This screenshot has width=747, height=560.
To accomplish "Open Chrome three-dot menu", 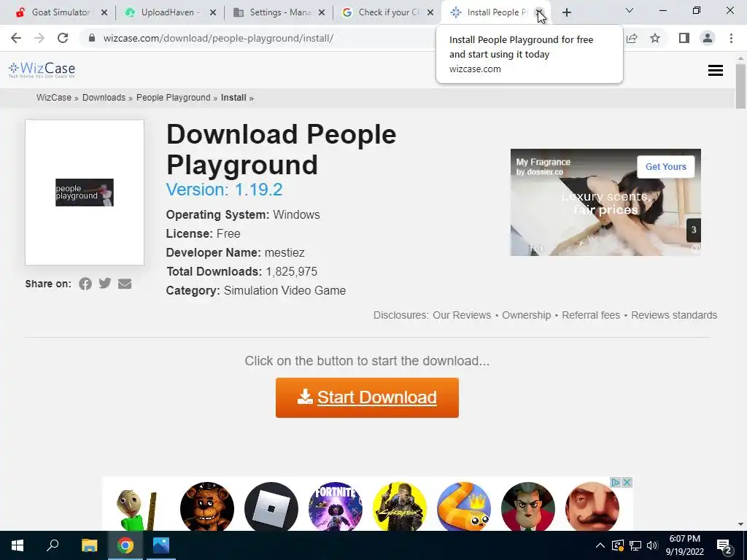I will (x=731, y=38).
